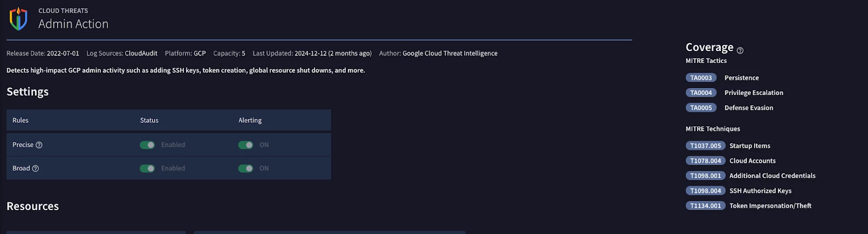
Task: Click the help icon next to Broad
Action: [35, 168]
